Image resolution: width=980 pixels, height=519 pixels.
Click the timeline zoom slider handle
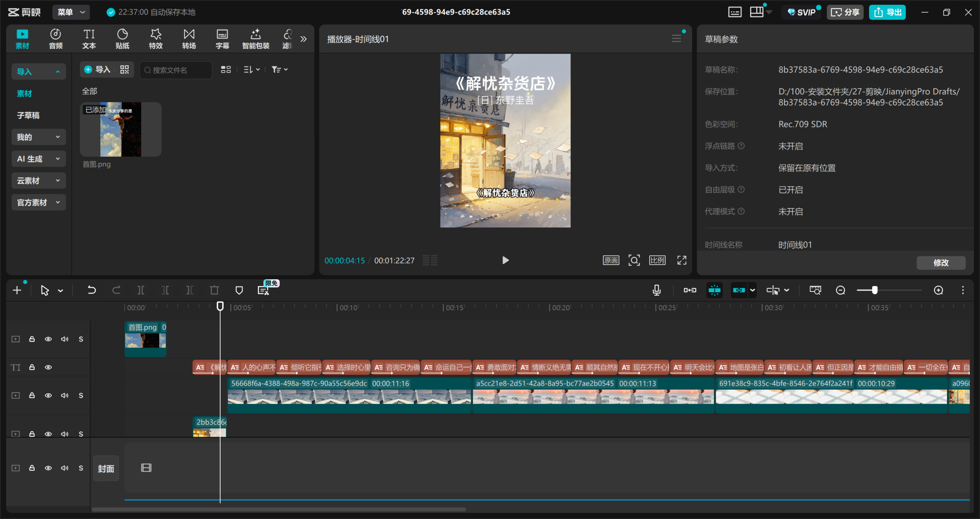875,290
